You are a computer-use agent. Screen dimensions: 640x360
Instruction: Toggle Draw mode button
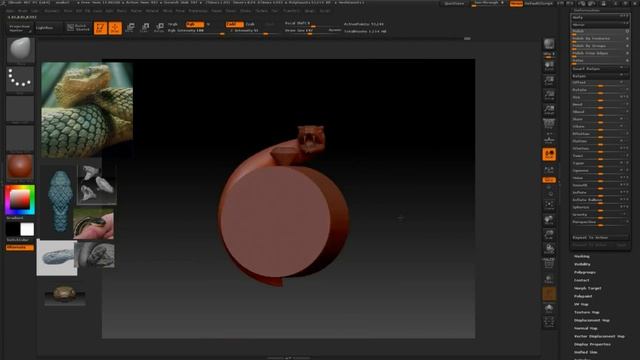[115, 28]
